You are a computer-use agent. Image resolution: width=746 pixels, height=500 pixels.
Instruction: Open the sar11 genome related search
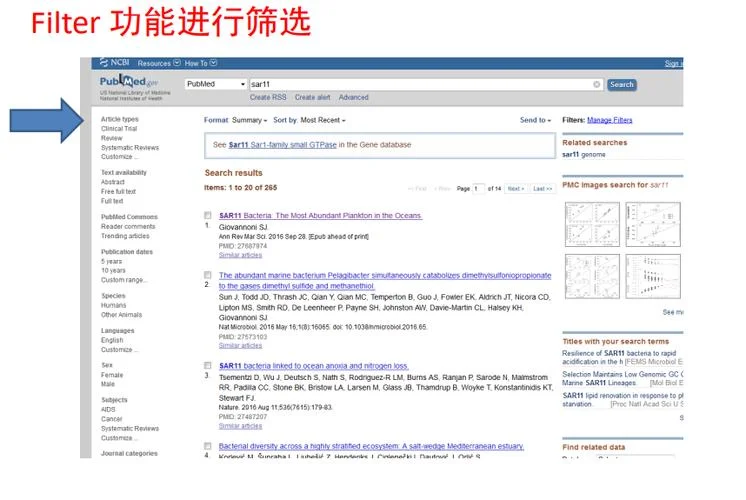(584, 155)
